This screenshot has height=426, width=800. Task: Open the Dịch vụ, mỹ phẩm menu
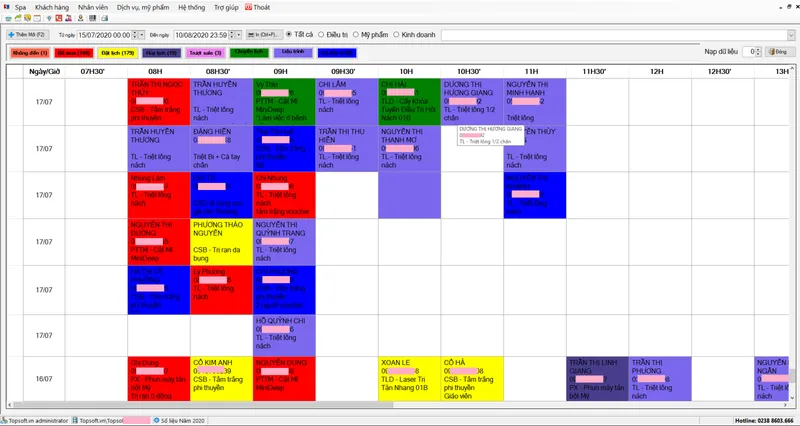click(143, 8)
